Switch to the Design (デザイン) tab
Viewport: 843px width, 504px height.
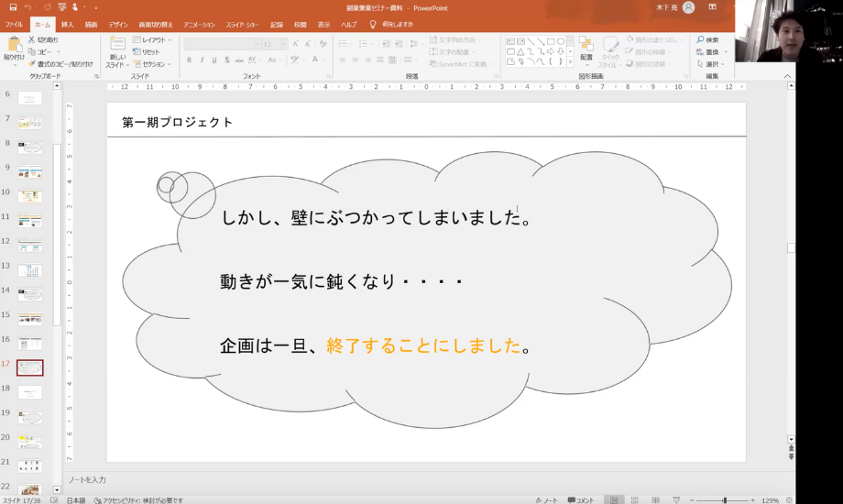tap(117, 25)
